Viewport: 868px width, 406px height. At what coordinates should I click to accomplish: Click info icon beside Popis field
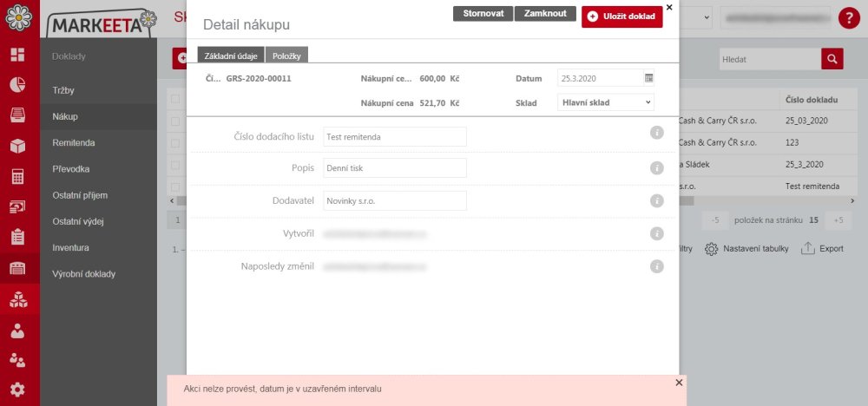(x=656, y=168)
